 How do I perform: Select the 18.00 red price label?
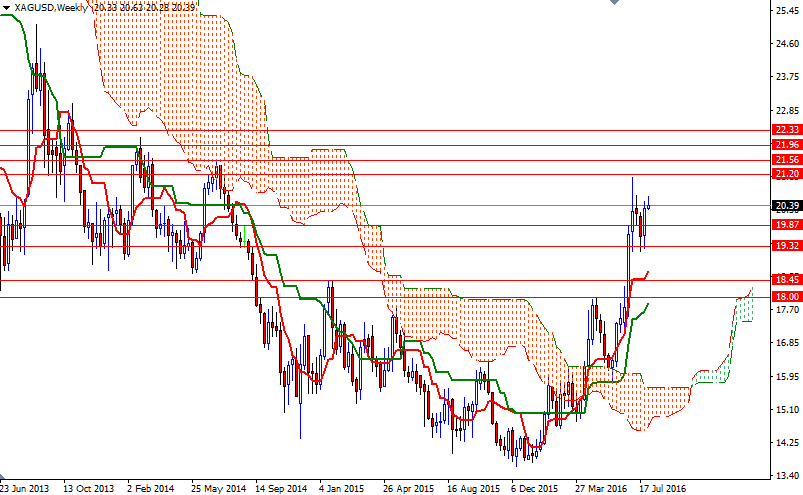coord(787,297)
